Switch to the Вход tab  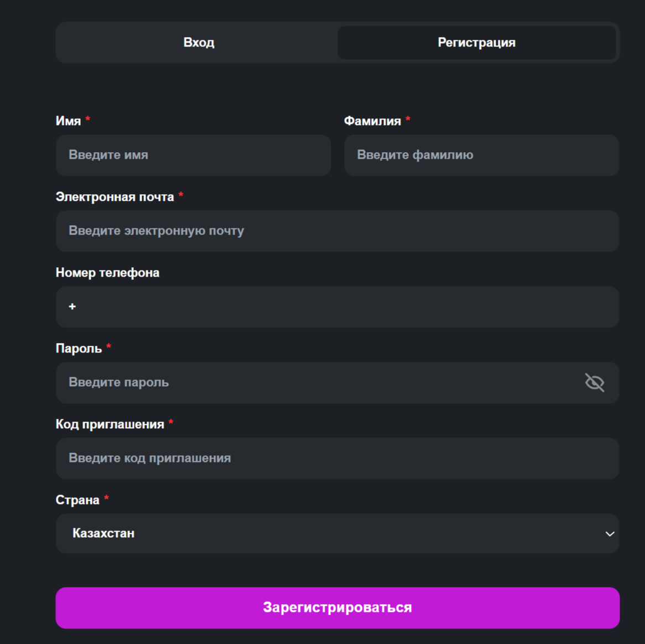coord(199,43)
